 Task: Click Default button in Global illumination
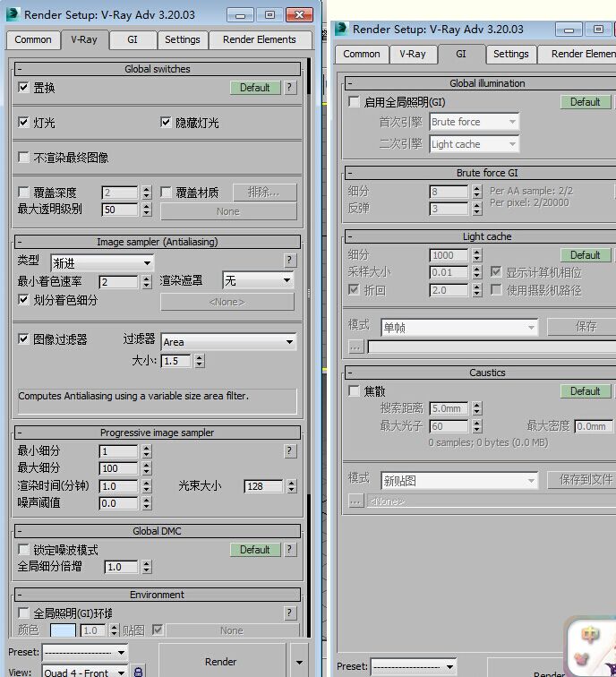586,102
